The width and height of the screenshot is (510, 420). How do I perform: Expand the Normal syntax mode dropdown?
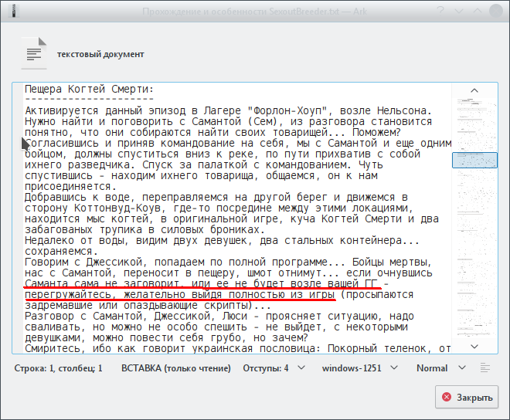point(439,368)
